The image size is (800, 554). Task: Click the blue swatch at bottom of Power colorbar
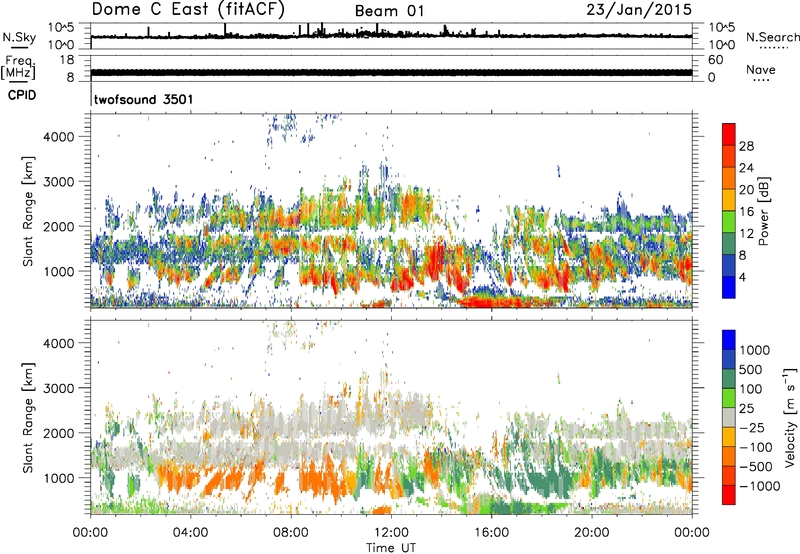pos(729,287)
